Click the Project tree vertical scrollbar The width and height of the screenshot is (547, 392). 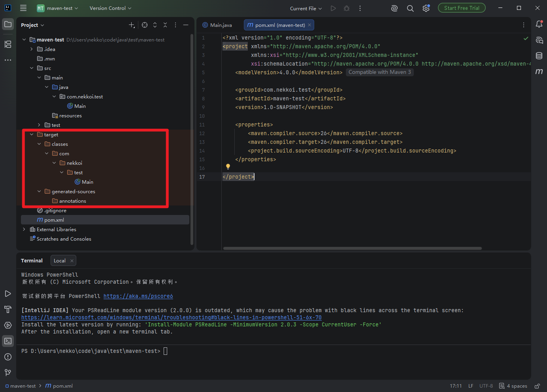[x=192, y=139]
